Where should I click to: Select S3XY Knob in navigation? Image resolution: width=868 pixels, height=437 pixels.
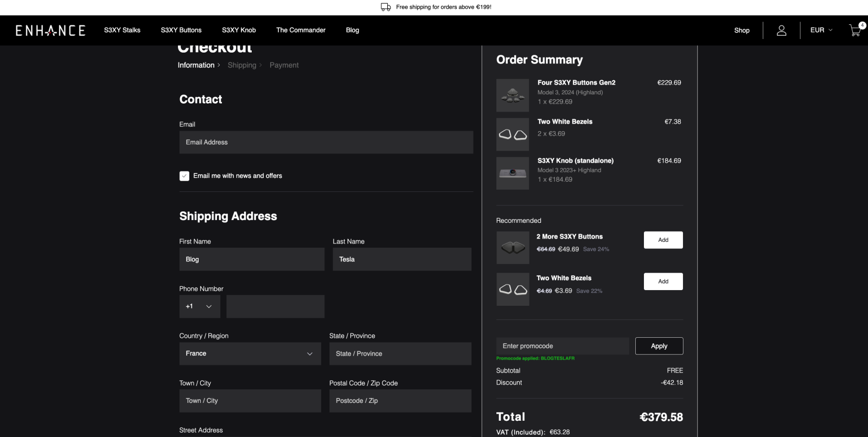click(239, 30)
